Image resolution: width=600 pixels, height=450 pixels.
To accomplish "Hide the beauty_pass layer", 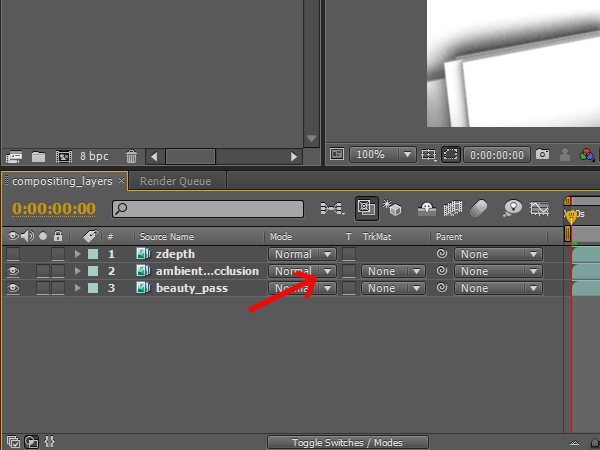I will pyautogui.click(x=13, y=288).
